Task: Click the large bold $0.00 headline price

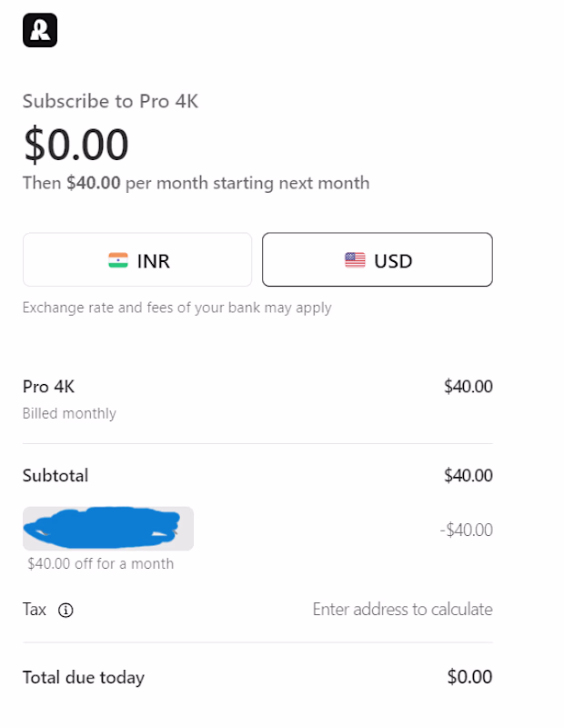Action: tap(76, 145)
